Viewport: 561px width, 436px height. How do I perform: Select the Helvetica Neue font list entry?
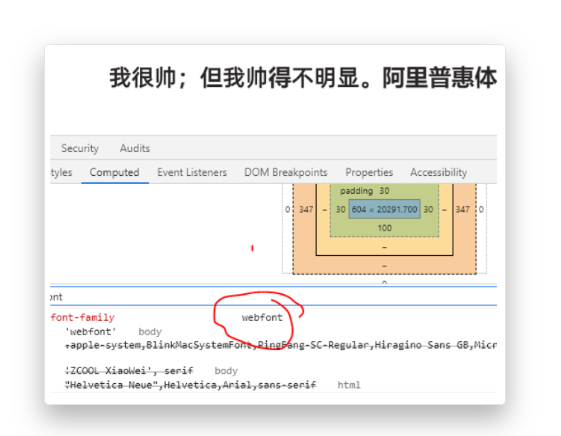(191, 385)
